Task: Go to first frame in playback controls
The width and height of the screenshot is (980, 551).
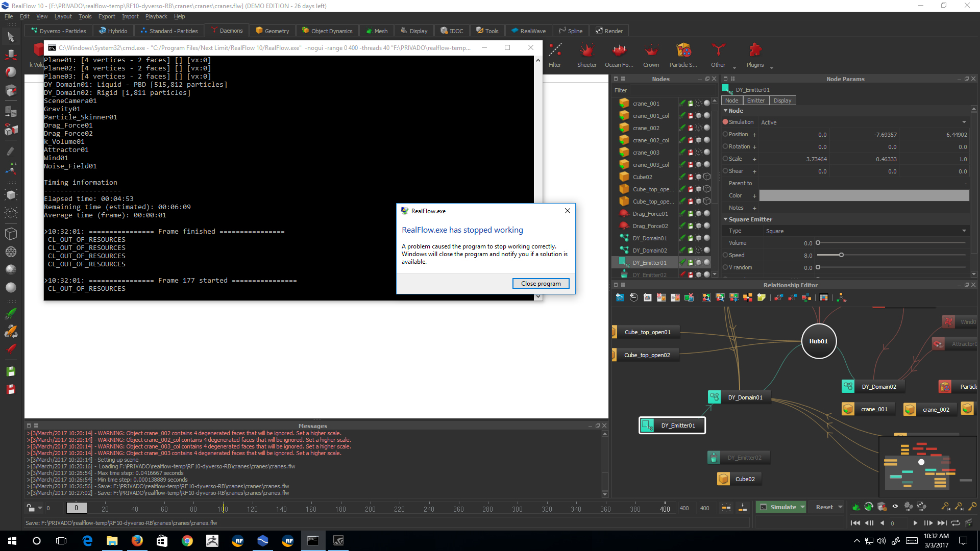Action: point(855,523)
